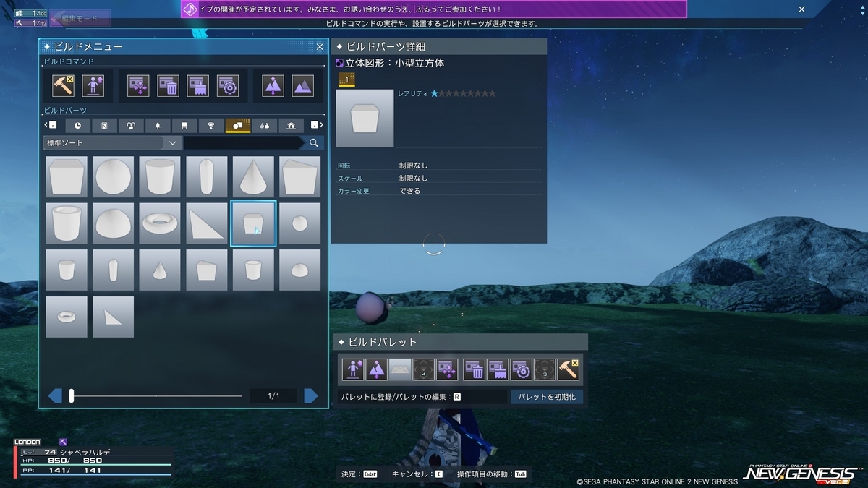Pick the large cone part thumbnail
This screenshot has width=868, height=488.
(253, 176)
